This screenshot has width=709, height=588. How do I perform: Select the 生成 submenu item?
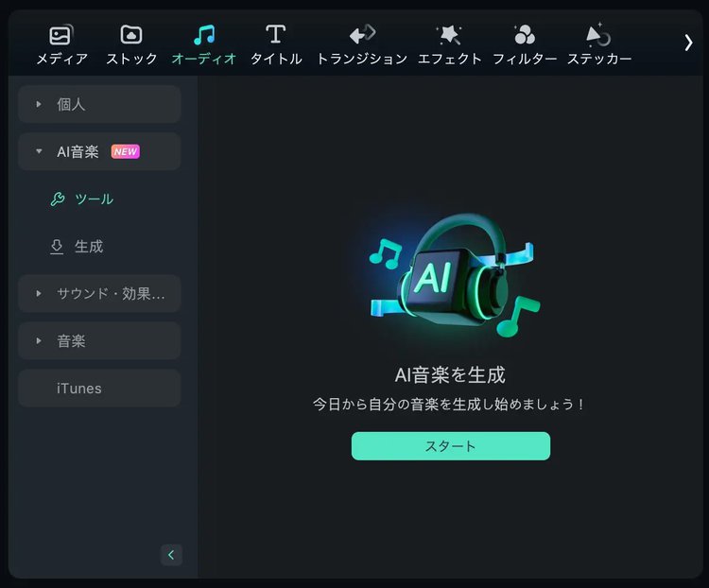(89, 247)
